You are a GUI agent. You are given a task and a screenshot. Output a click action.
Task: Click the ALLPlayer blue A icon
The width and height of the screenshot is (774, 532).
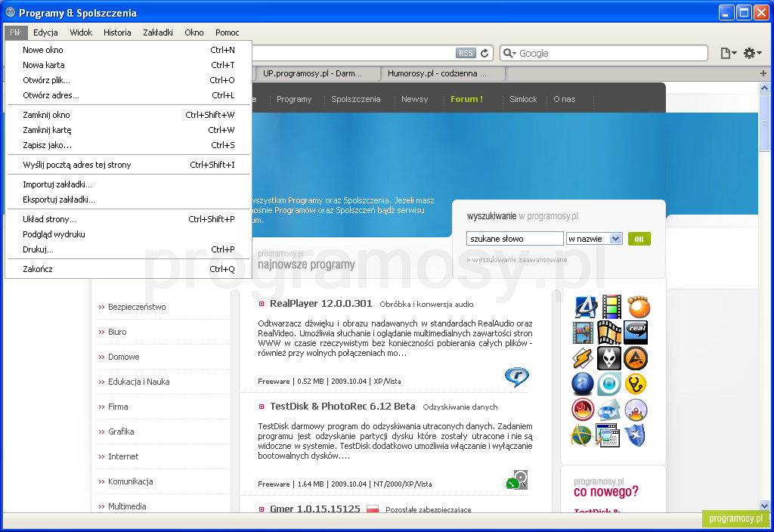pyautogui.click(x=586, y=307)
